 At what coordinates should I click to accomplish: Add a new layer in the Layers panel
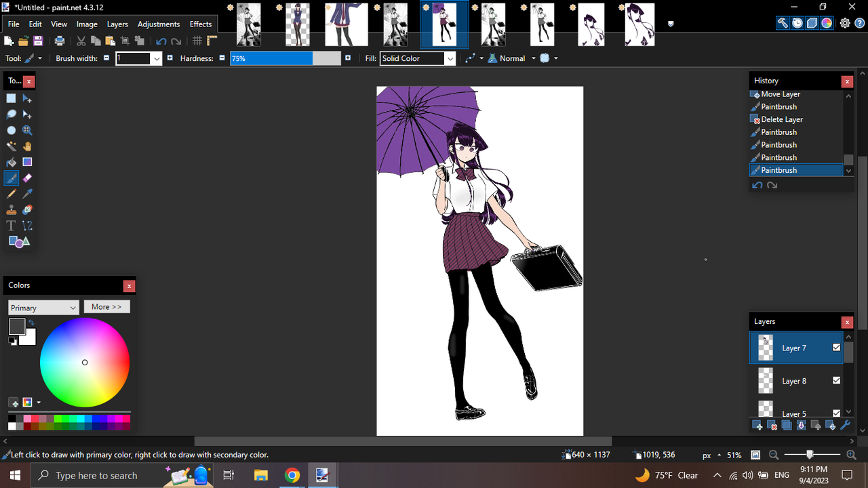click(x=757, y=425)
